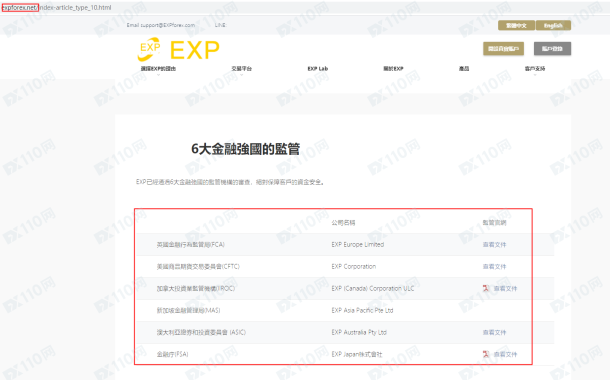Viewport: 610px width, 380px height.
Task: Select the EXP (Canada) Corporation ULC text
Action: point(373,289)
